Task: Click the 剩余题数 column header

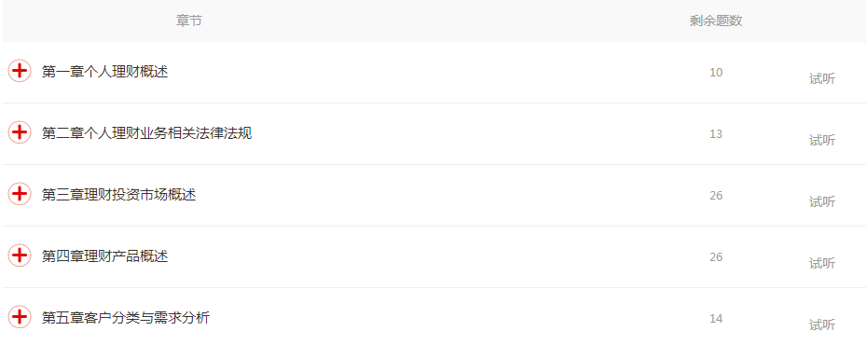Action: click(716, 21)
